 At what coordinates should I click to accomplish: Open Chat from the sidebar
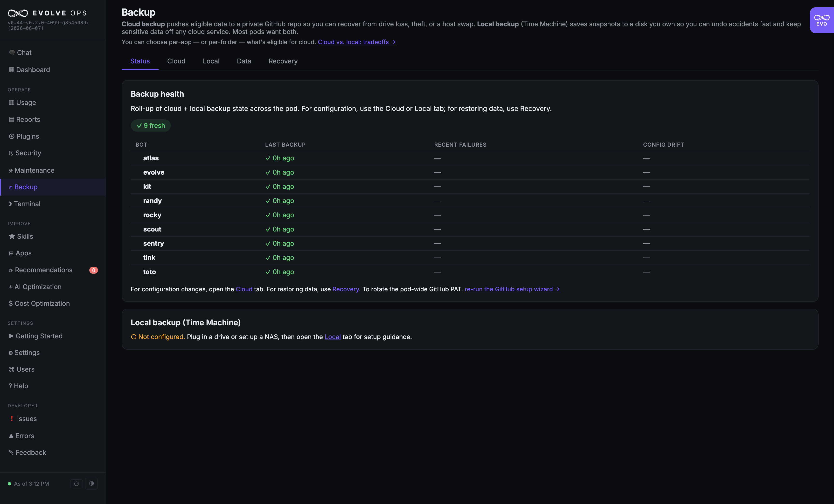pos(53,52)
